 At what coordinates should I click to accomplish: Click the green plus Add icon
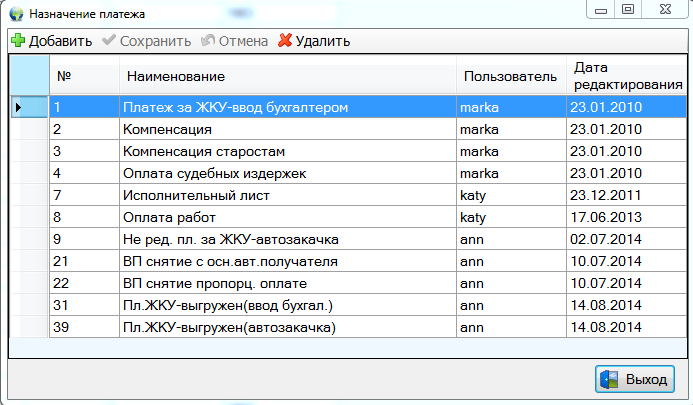pos(18,41)
